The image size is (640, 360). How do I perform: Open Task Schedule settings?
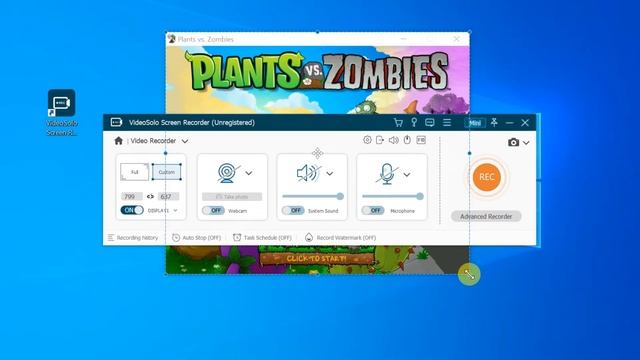262,238
